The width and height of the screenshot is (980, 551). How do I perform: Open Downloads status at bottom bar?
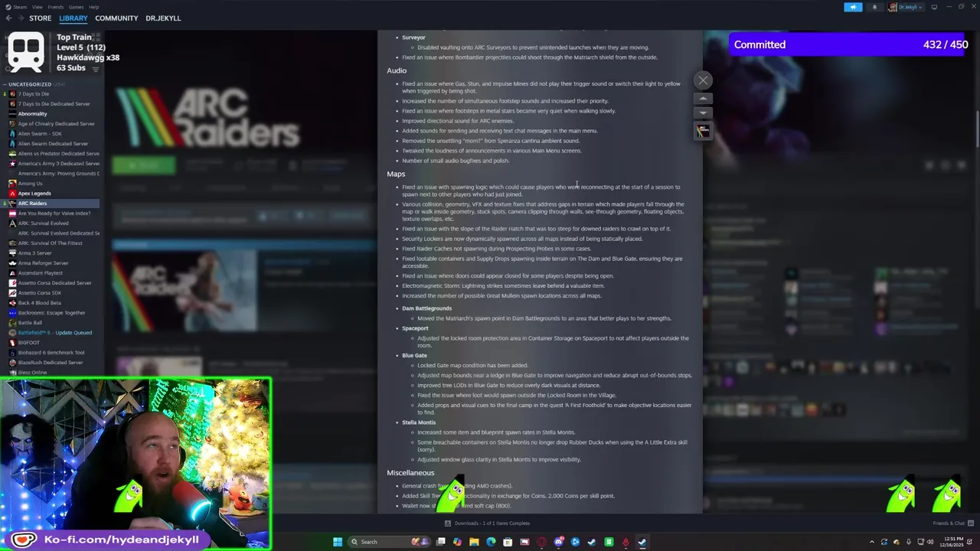(x=488, y=523)
